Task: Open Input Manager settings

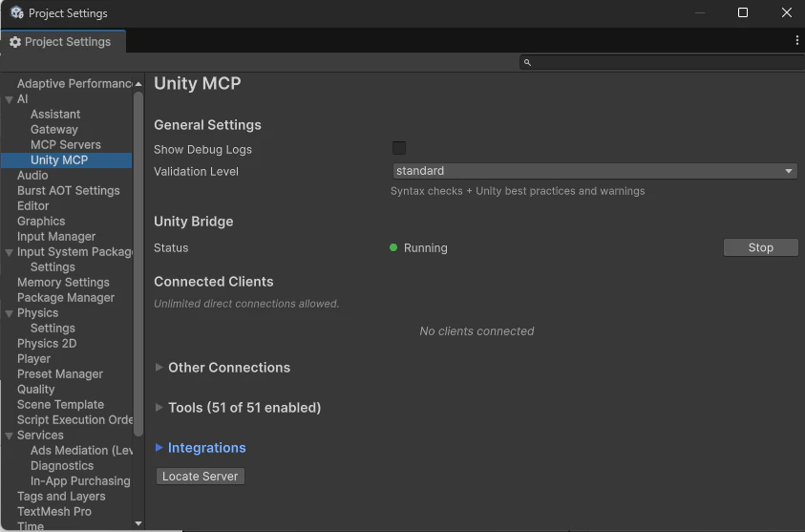Action: click(56, 237)
